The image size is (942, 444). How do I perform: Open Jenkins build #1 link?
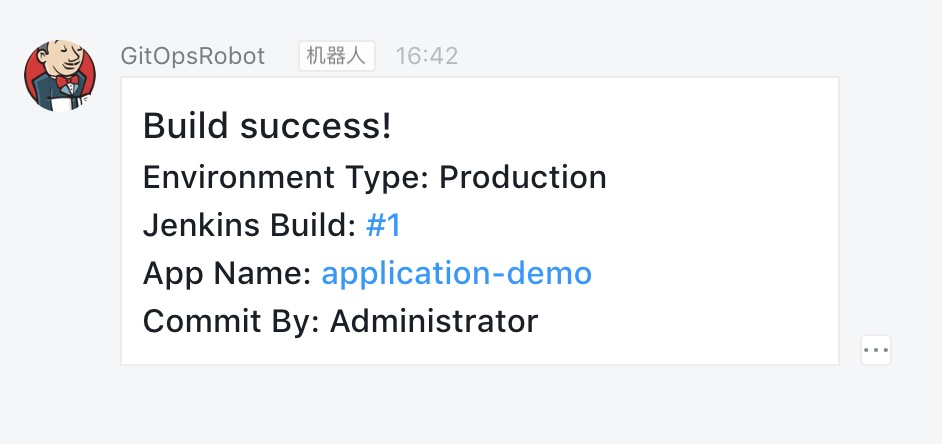point(383,226)
